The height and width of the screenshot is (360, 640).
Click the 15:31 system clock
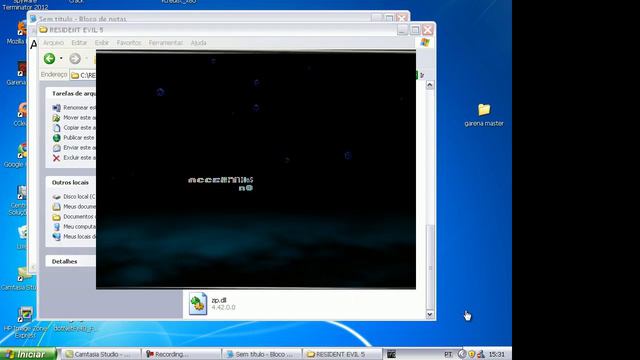497,354
